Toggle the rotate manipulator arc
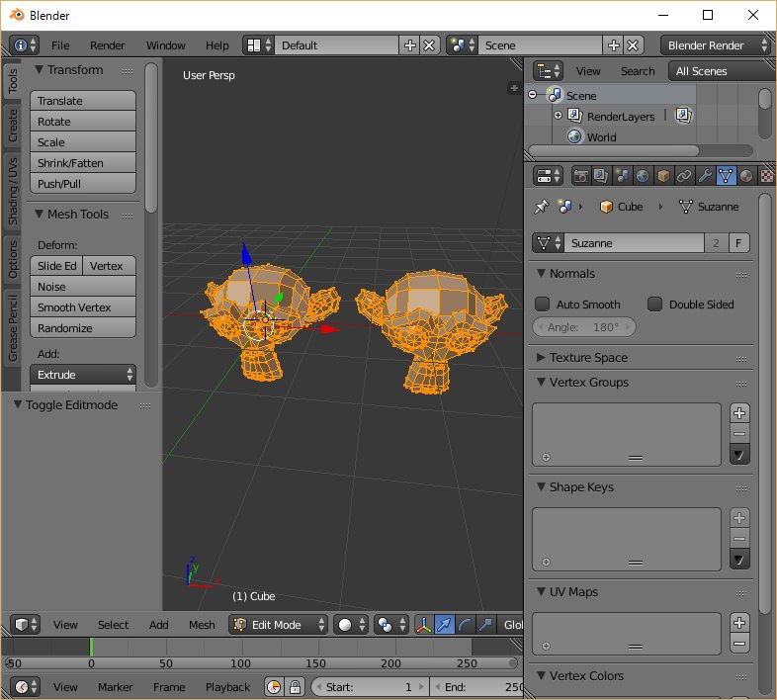This screenshot has height=700, width=777. pos(465,625)
